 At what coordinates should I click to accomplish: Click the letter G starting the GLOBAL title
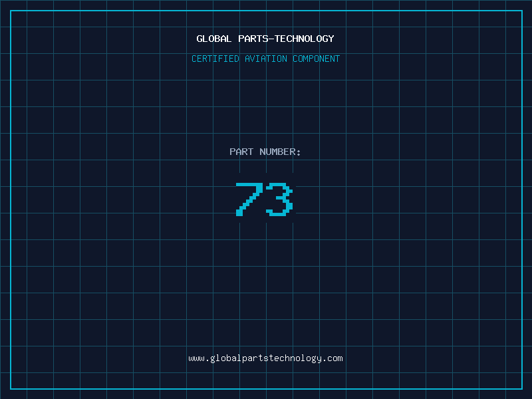click(199, 39)
